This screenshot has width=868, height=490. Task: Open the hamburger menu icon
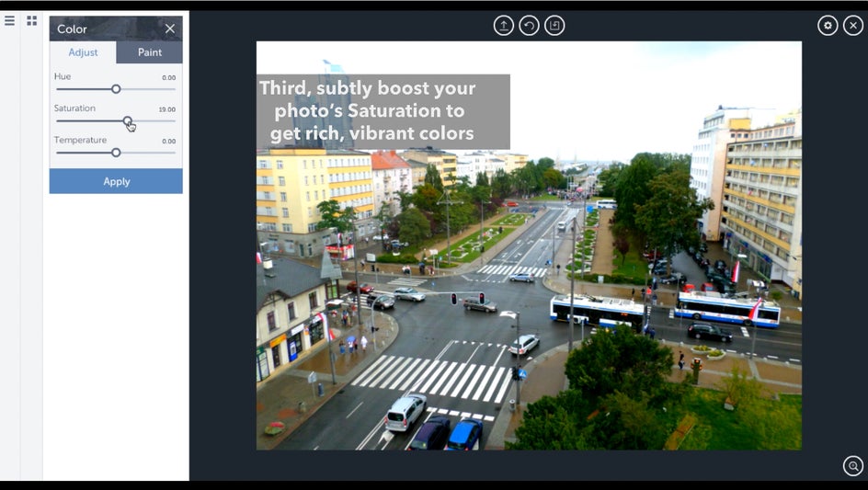[9, 20]
